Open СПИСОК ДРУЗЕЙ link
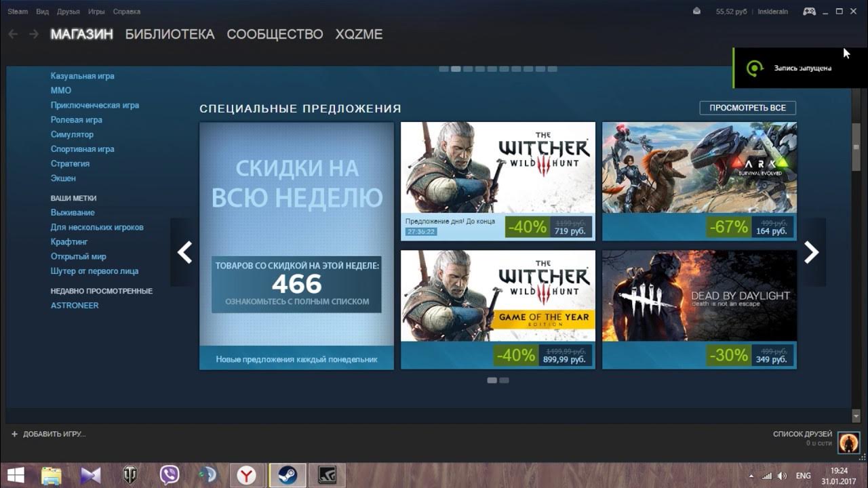 pos(802,434)
